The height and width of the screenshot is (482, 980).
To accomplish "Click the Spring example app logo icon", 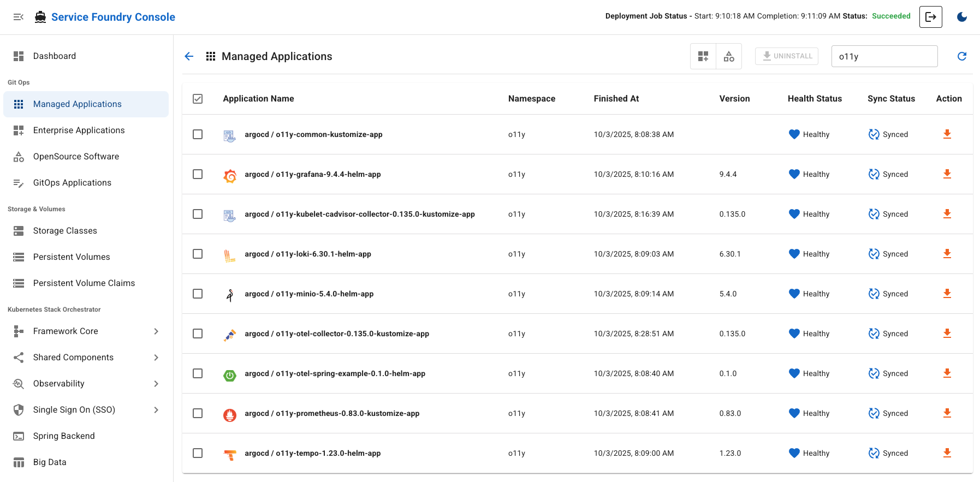I will coord(230,375).
